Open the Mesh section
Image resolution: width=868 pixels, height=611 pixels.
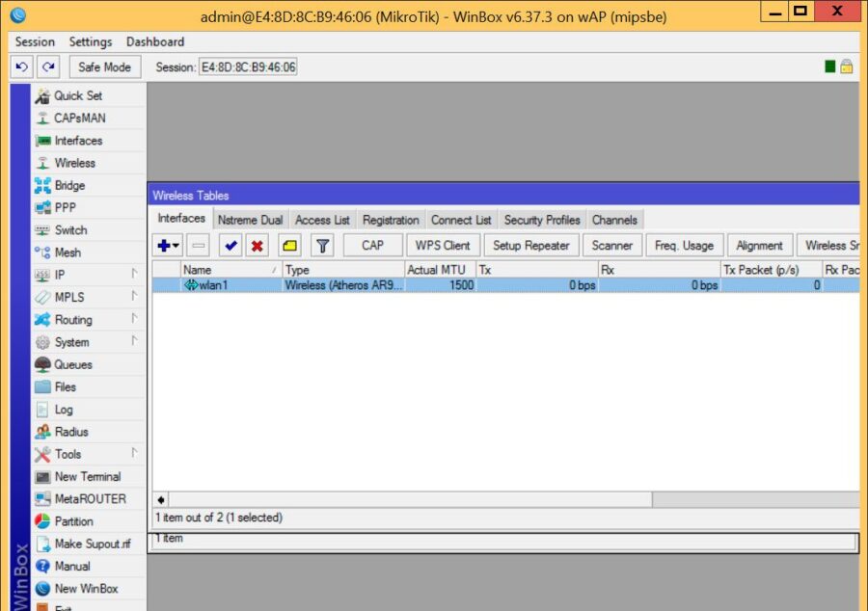(89, 252)
